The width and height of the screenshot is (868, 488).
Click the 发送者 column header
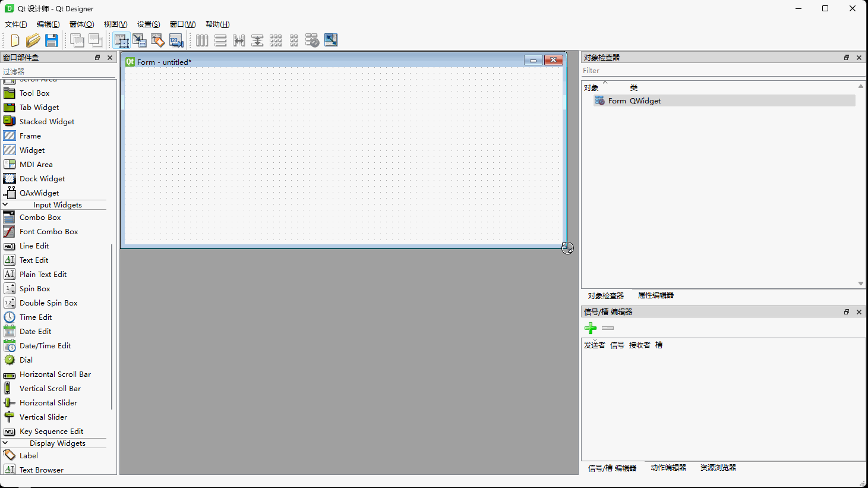[595, 345]
